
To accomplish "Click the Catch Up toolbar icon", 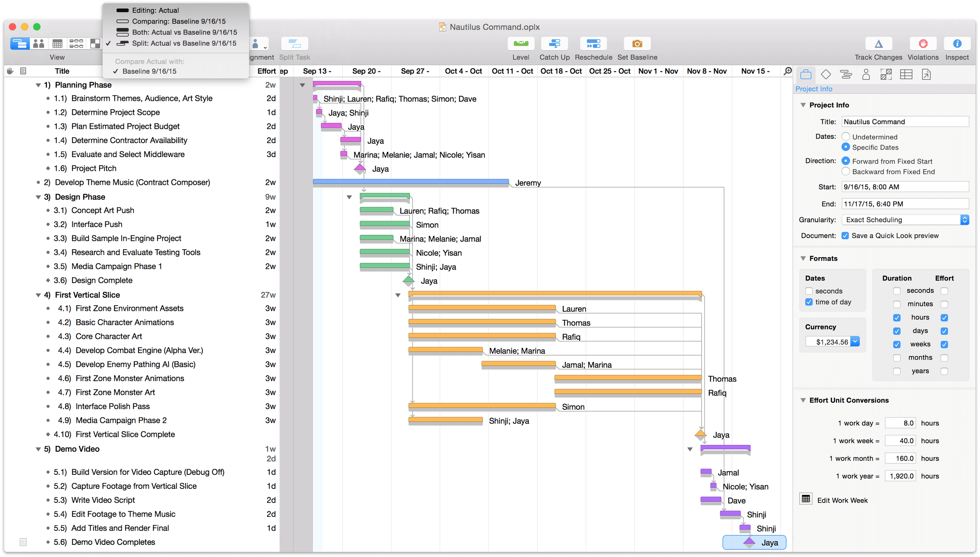I will 554,44.
